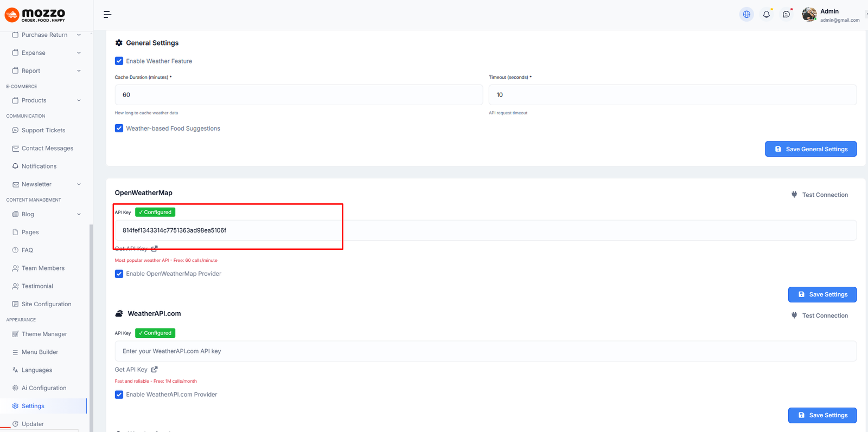Open Theme Manager
Screen dimensions: 868x432
click(44, 334)
